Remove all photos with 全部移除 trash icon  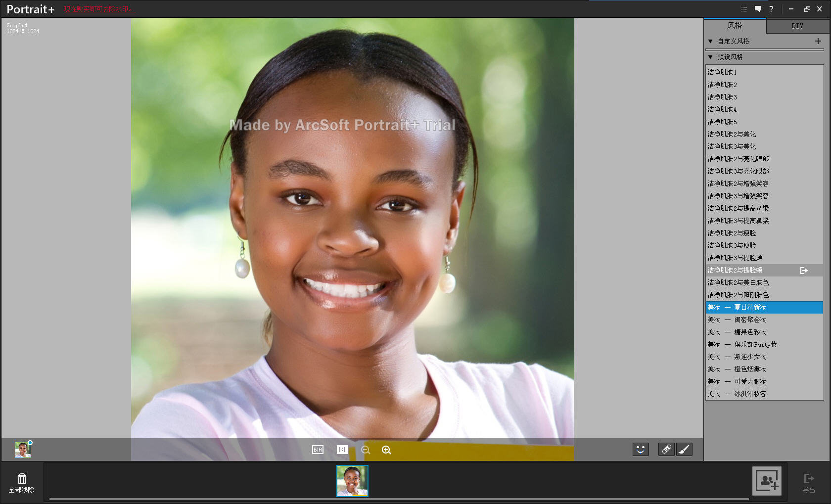[x=22, y=483]
